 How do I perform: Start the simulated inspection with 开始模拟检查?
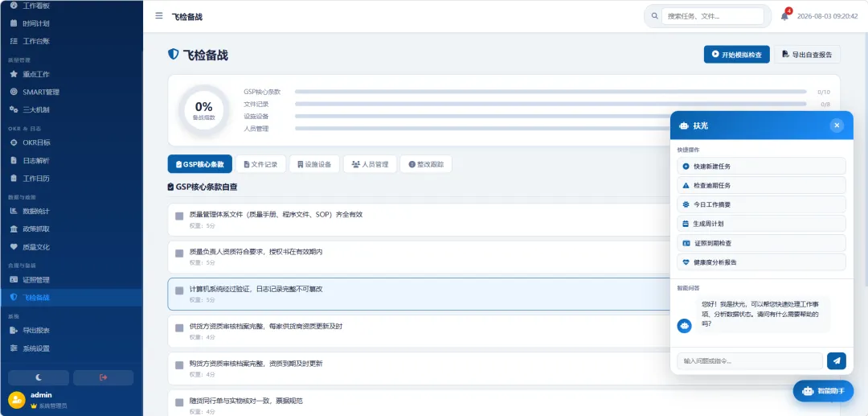[x=736, y=54]
